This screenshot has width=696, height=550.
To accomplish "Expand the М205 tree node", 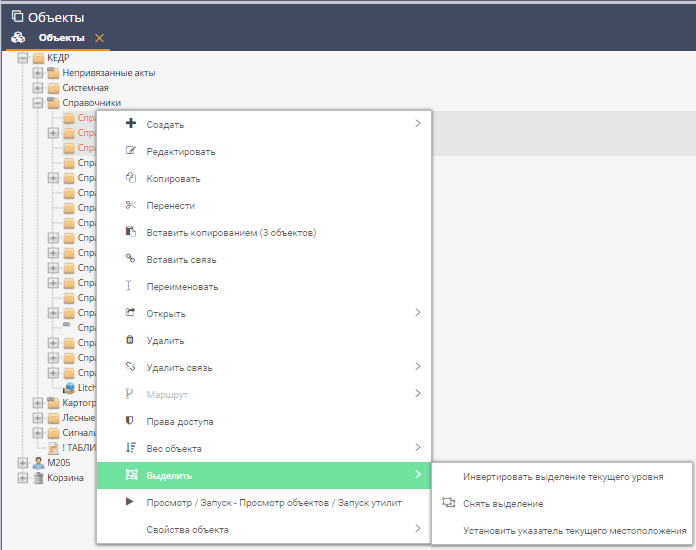I will coord(23,463).
